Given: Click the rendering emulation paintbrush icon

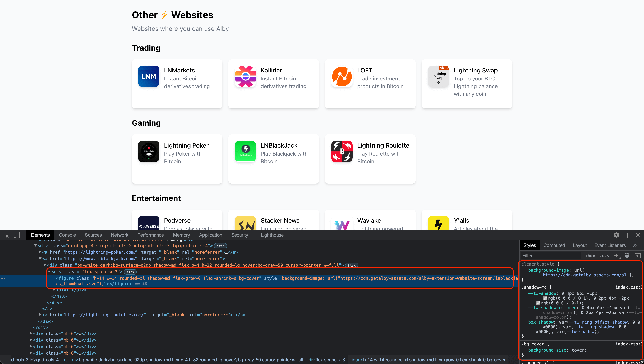Looking at the screenshot, I should [x=627, y=256].
